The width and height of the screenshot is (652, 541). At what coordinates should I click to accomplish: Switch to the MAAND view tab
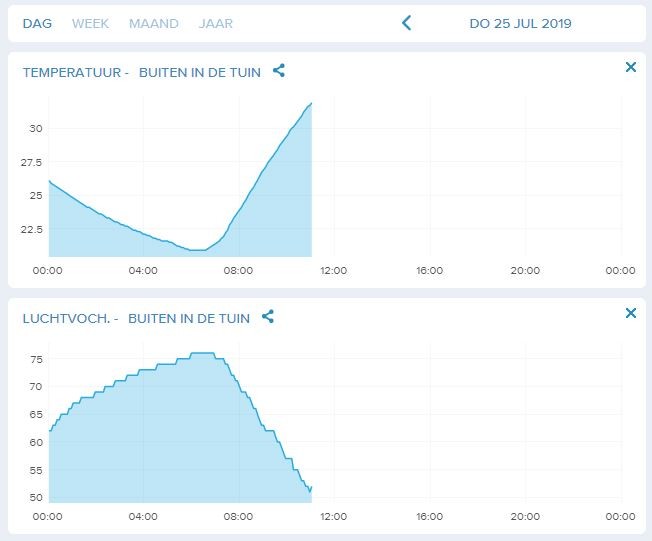pyautogui.click(x=154, y=24)
